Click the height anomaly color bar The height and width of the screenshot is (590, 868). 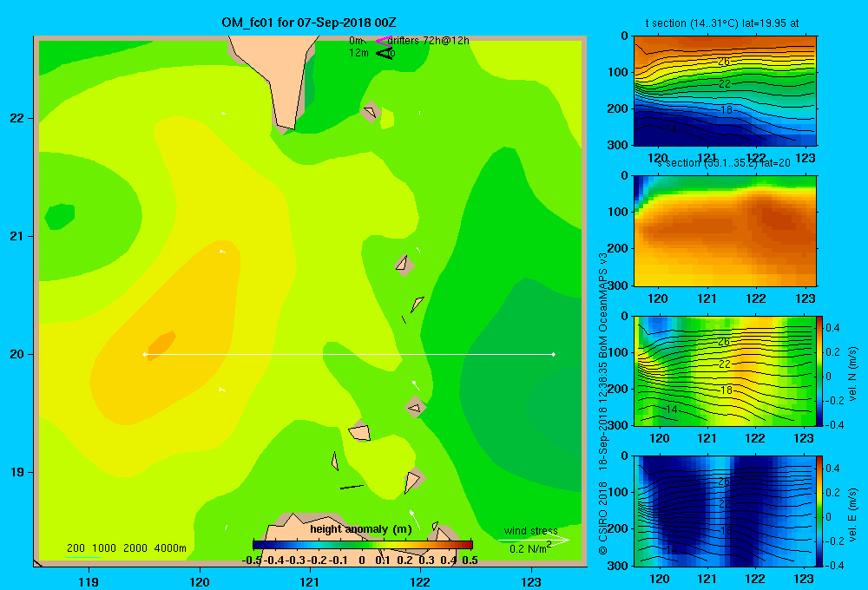click(x=363, y=545)
